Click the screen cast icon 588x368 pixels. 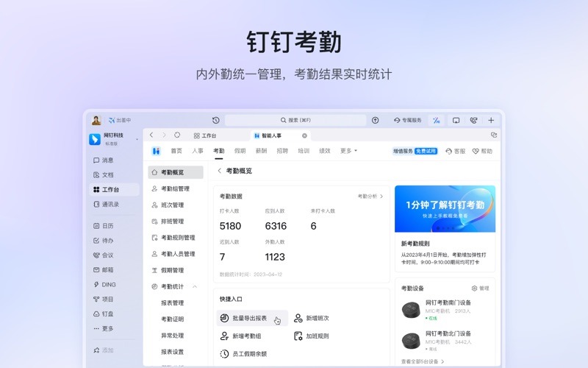click(x=456, y=121)
